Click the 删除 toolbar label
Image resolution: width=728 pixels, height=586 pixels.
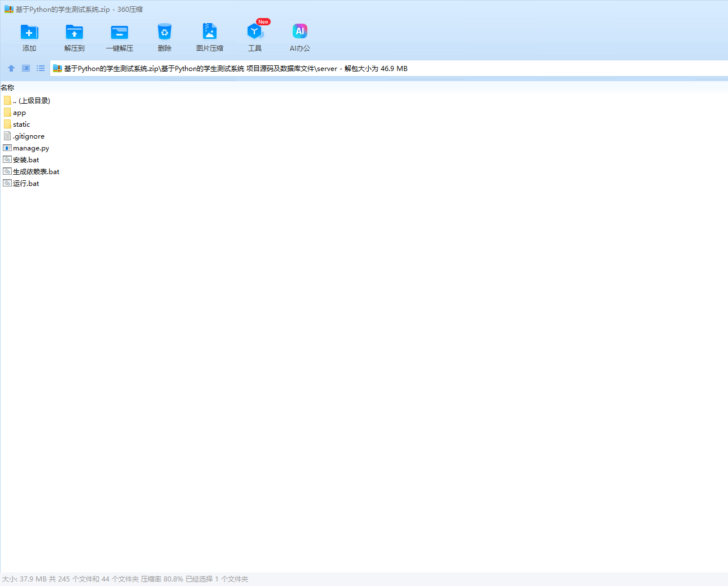coord(165,48)
